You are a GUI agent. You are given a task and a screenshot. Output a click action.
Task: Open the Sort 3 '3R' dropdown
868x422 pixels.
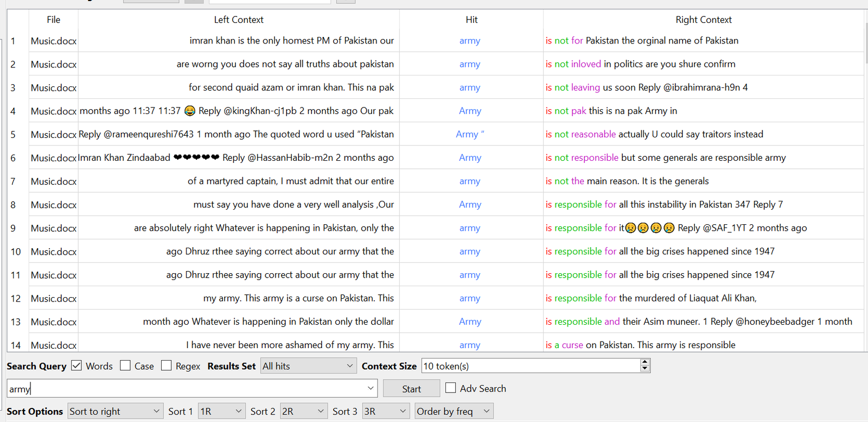[x=386, y=411]
